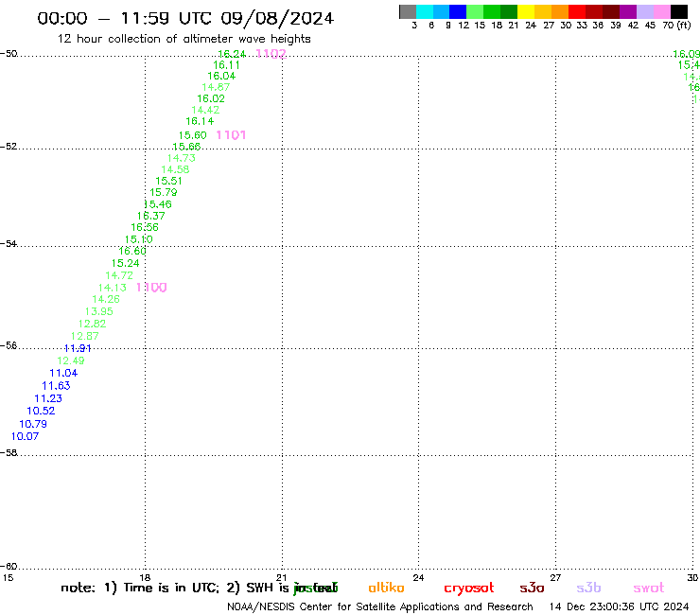The image size is (700, 615).
Task: Click the cyan 6 ft legend swatch
Action: click(x=425, y=11)
